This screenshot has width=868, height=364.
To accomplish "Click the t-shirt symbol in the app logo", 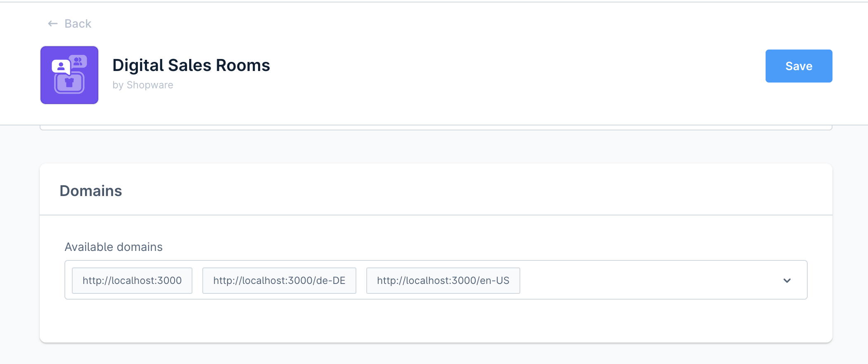I will [69, 83].
